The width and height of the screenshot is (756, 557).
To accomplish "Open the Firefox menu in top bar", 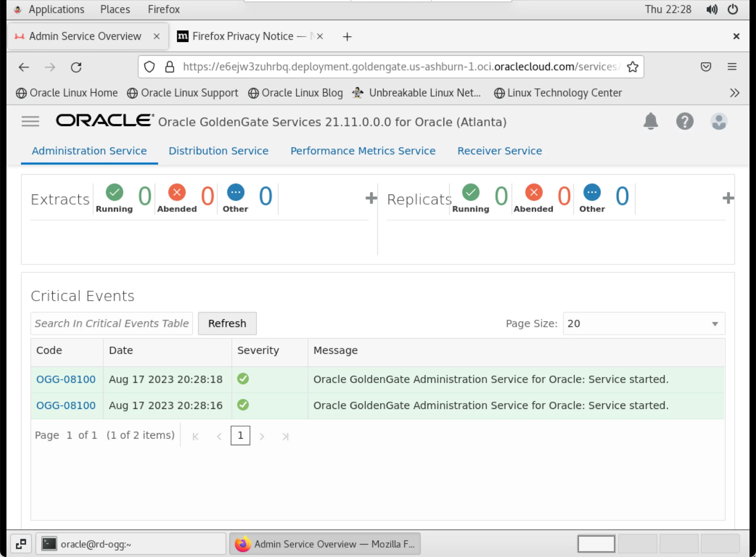I will (x=164, y=10).
